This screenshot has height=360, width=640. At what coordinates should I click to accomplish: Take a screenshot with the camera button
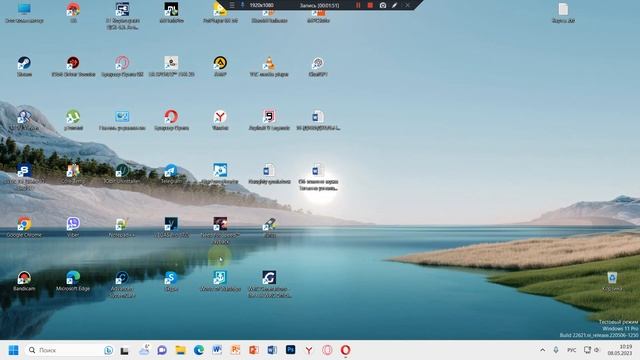[x=382, y=5]
